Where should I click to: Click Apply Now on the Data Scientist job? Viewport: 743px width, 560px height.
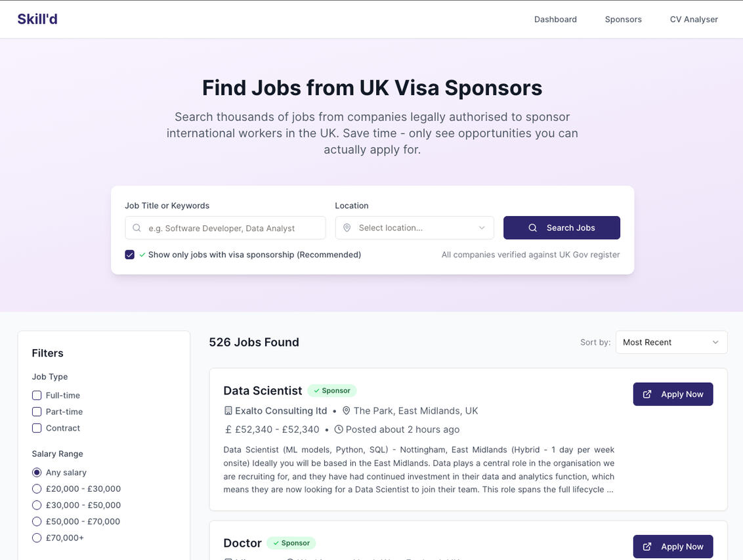(x=673, y=394)
